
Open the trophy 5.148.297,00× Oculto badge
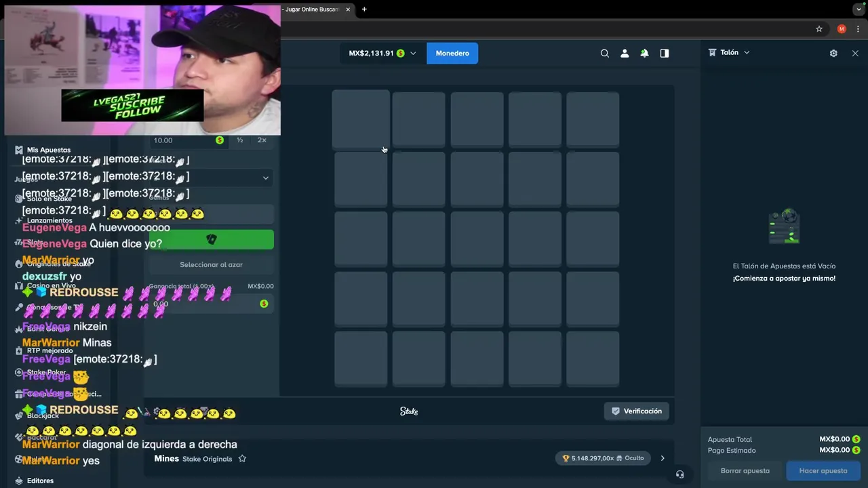[x=603, y=458]
